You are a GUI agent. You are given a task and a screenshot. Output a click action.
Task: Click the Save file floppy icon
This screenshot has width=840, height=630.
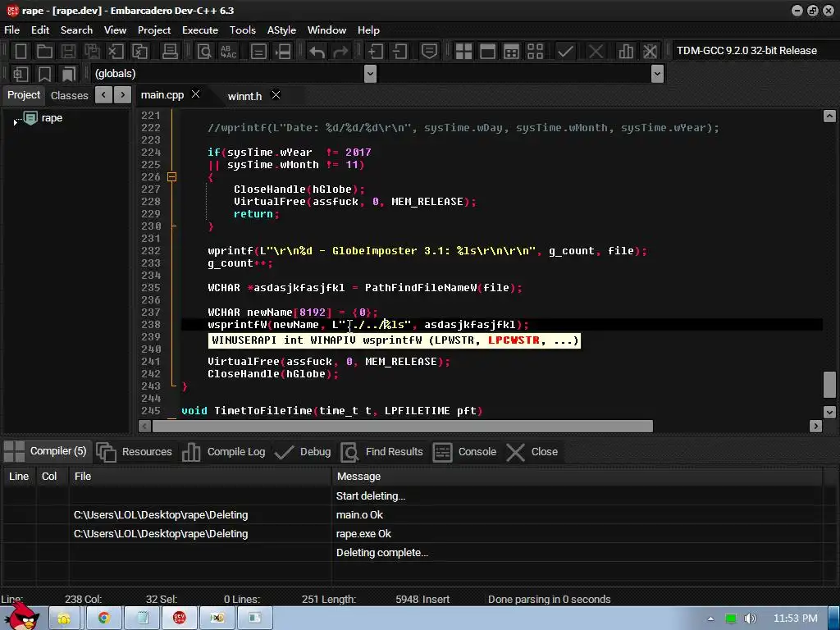pos(68,52)
